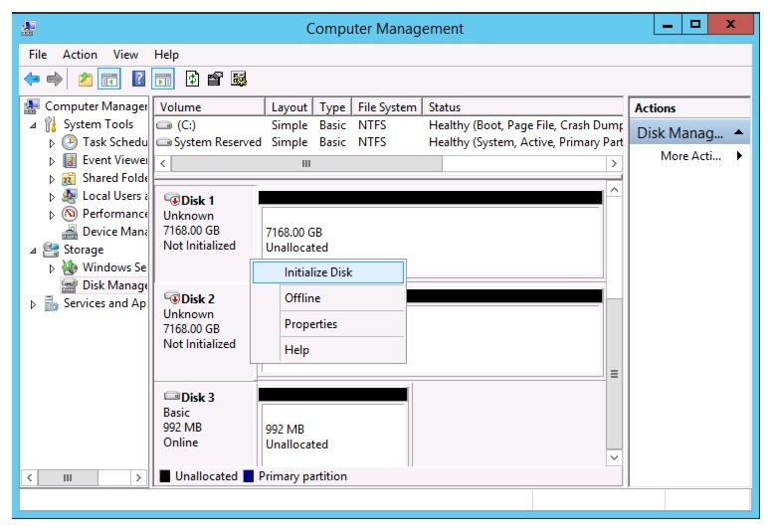
Task: Click the Storage node icon
Action: [x=51, y=250]
